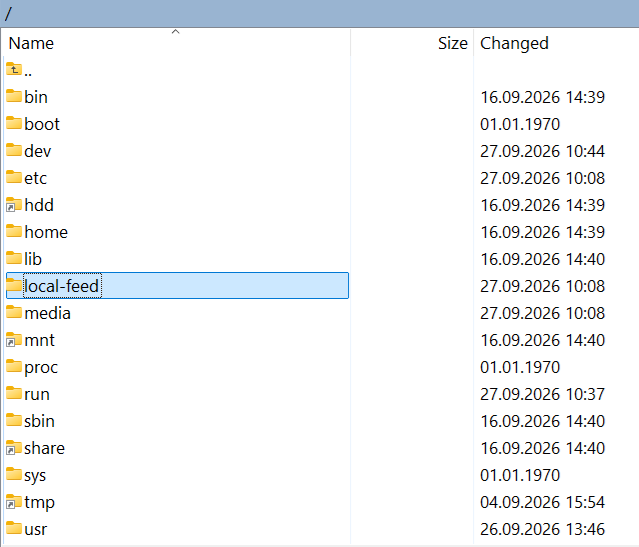The image size is (639, 547).
Task: Click dev's date 27.09.2026 10:44
Action: click(542, 151)
